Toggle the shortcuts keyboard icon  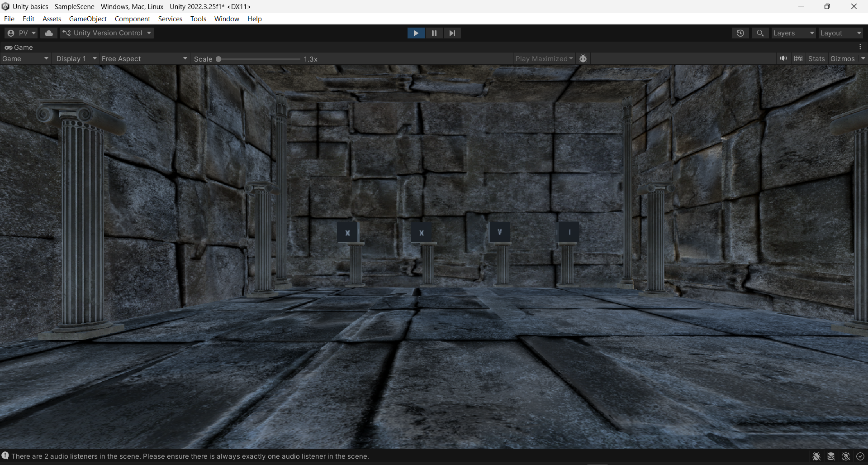pyautogui.click(x=798, y=59)
